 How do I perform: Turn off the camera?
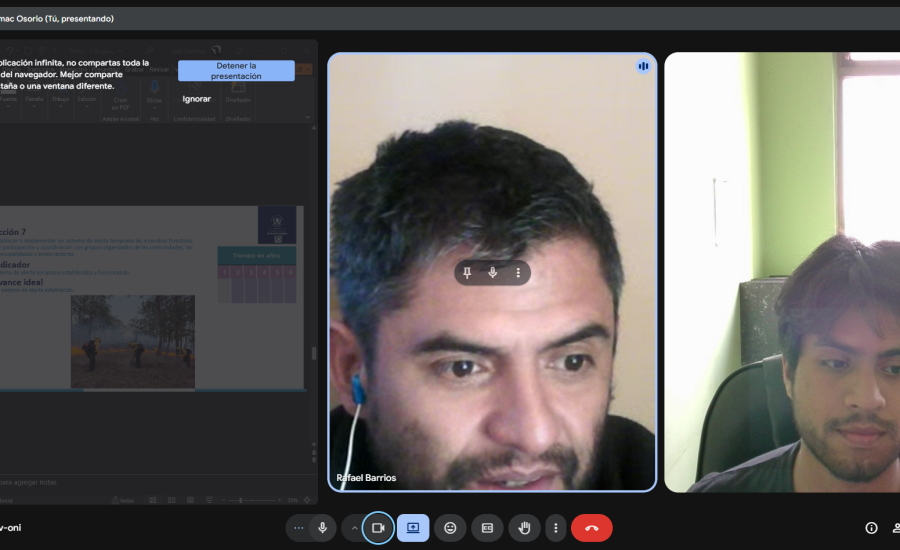pyautogui.click(x=378, y=528)
